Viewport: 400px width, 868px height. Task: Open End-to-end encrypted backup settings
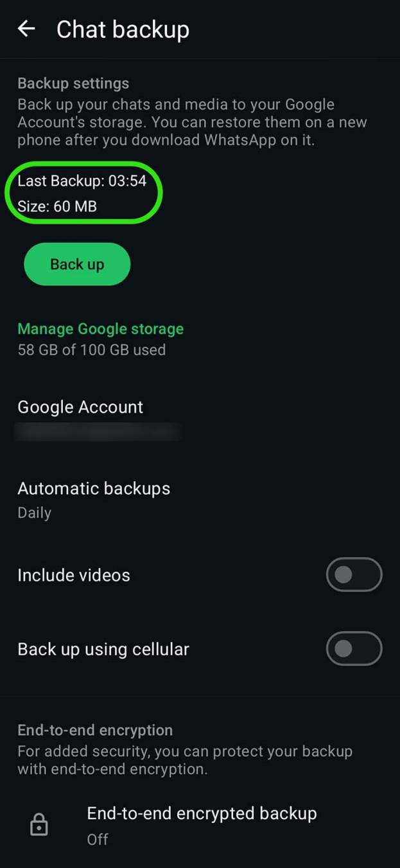(x=201, y=813)
